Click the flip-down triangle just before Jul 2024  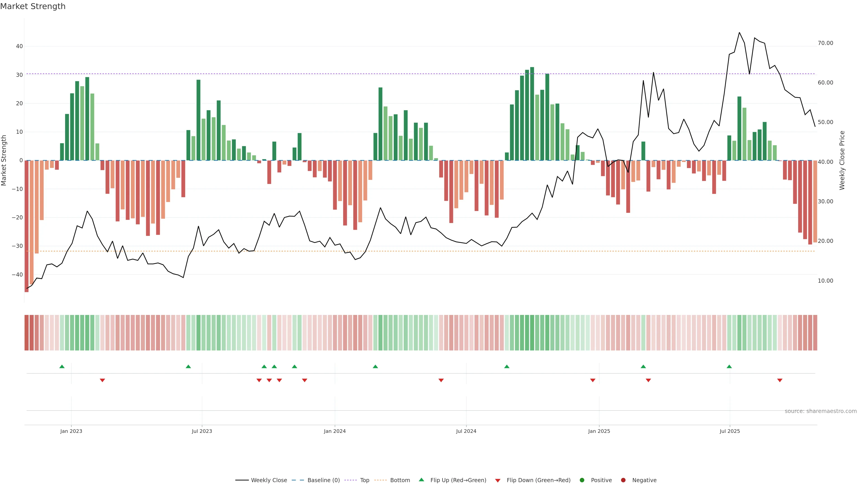[441, 380]
